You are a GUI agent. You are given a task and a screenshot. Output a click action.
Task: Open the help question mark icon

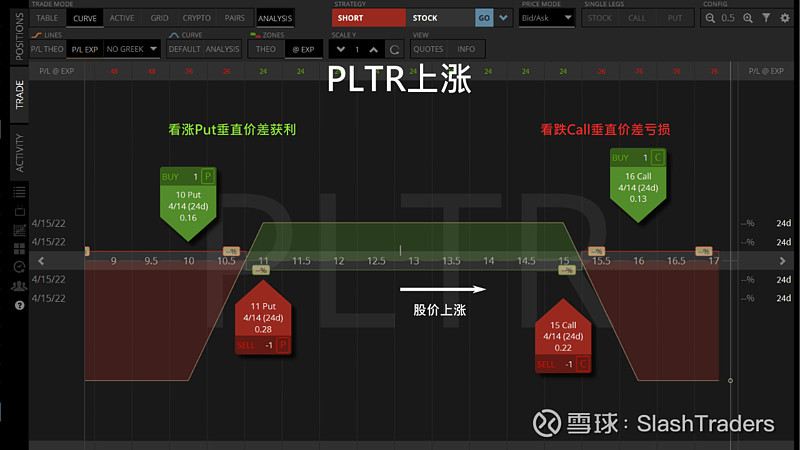pos(19,305)
